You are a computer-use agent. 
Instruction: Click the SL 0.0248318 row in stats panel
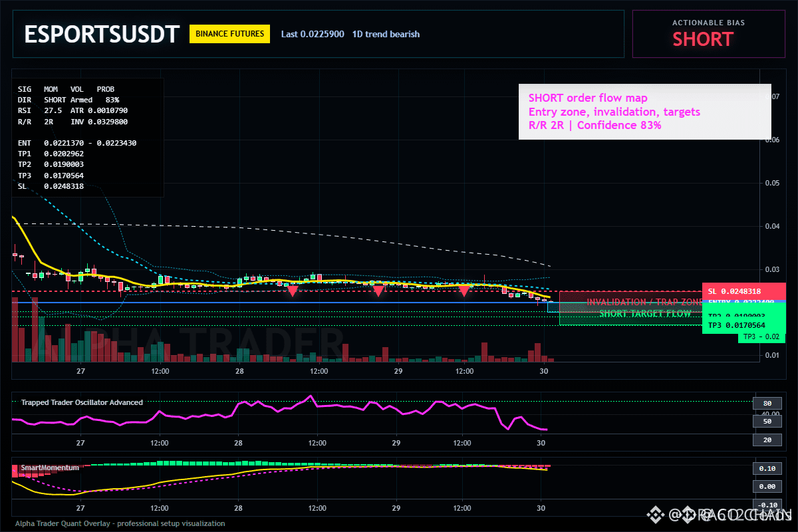(x=51, y=186)
